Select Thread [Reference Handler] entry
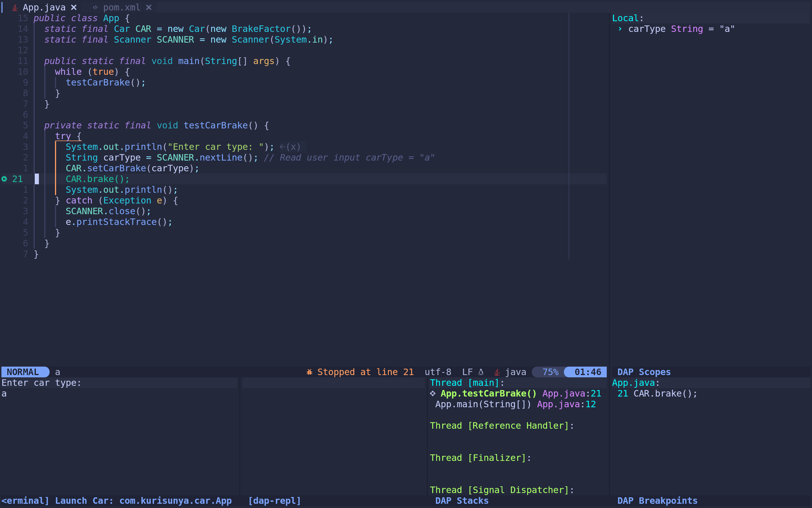812x508 pixels. [x=502, y=426]
